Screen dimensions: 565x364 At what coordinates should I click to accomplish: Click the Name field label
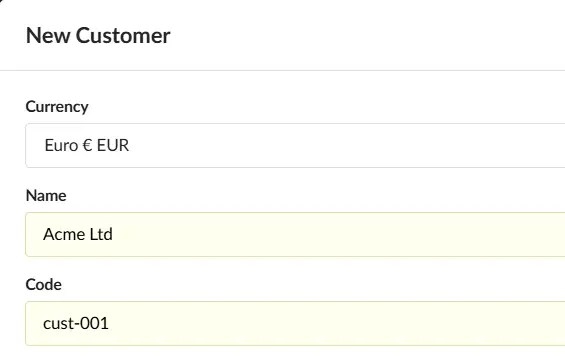click(46, 196)
